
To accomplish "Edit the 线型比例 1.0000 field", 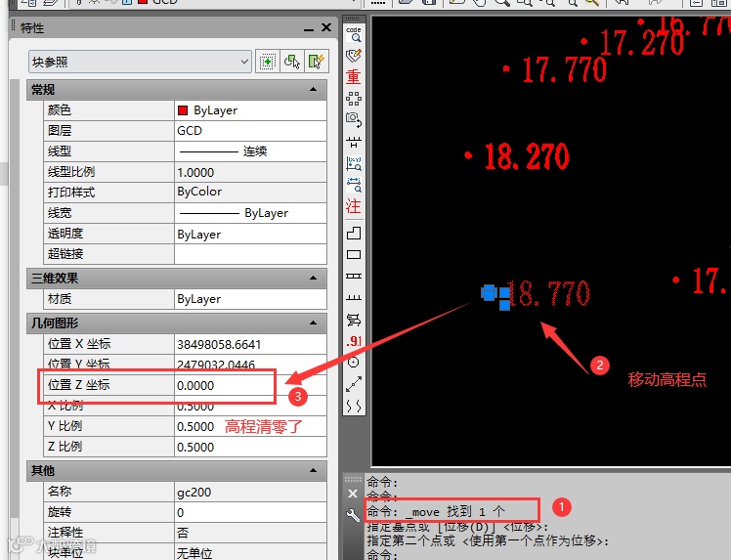I will point(250,172).
